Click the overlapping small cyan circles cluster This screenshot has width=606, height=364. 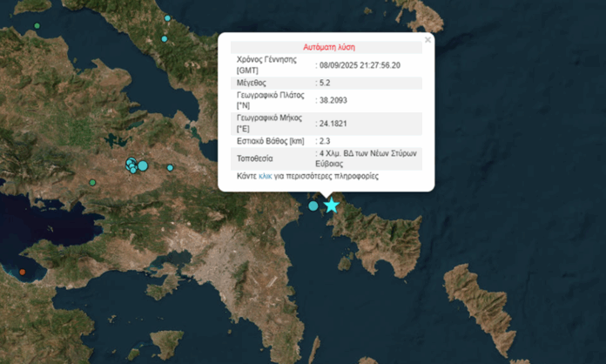click(131, 165)
